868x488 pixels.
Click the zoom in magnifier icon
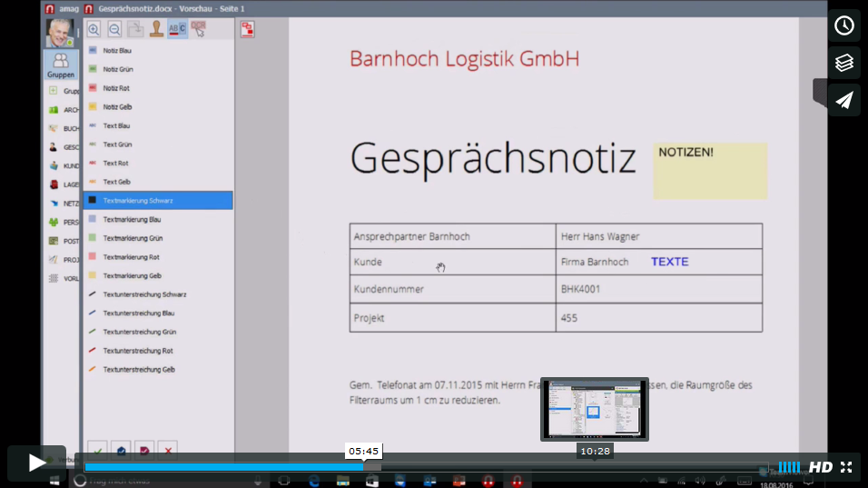(94, 29)
